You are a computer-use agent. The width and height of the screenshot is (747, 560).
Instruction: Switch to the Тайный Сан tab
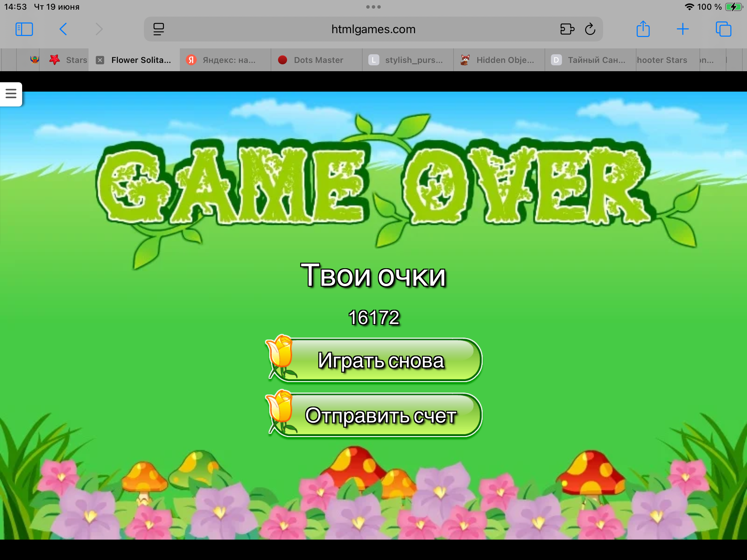tap(591, 60)
